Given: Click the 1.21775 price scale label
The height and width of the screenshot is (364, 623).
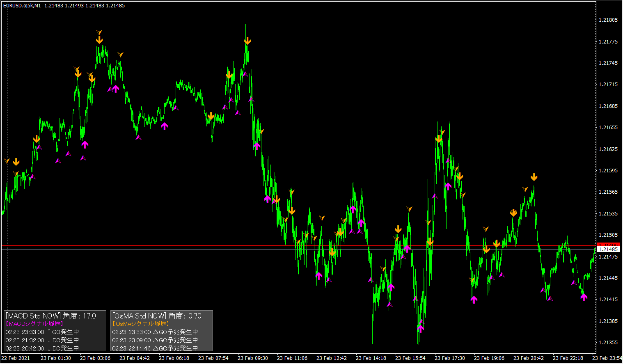Looking at the screenshot, I should point(608,41).
